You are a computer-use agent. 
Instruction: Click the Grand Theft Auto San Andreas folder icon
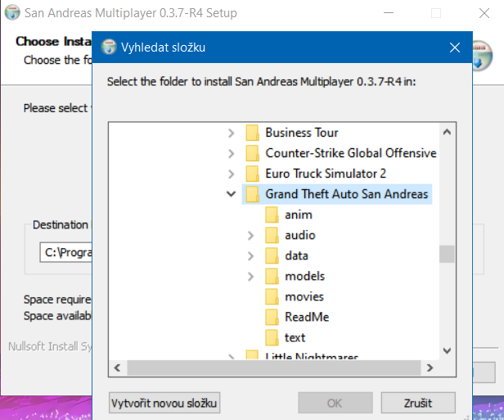click(252, 194)
